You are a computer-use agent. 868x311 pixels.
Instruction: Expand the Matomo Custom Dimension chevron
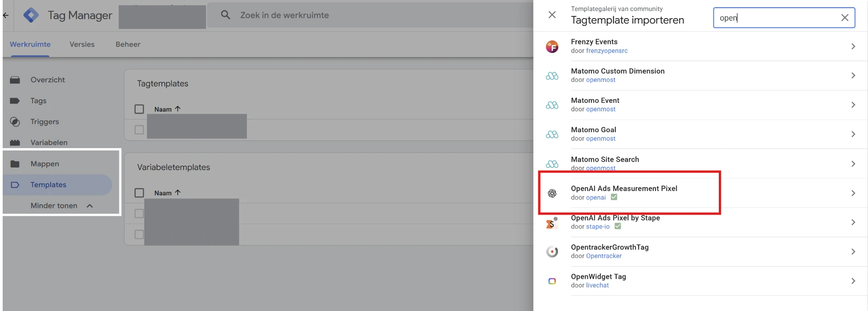[853, 76]
